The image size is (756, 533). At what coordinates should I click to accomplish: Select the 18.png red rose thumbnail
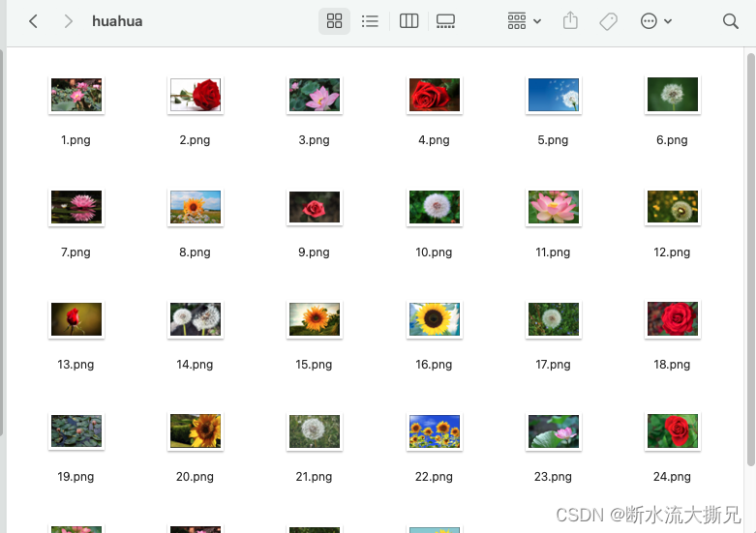(673, 318)
